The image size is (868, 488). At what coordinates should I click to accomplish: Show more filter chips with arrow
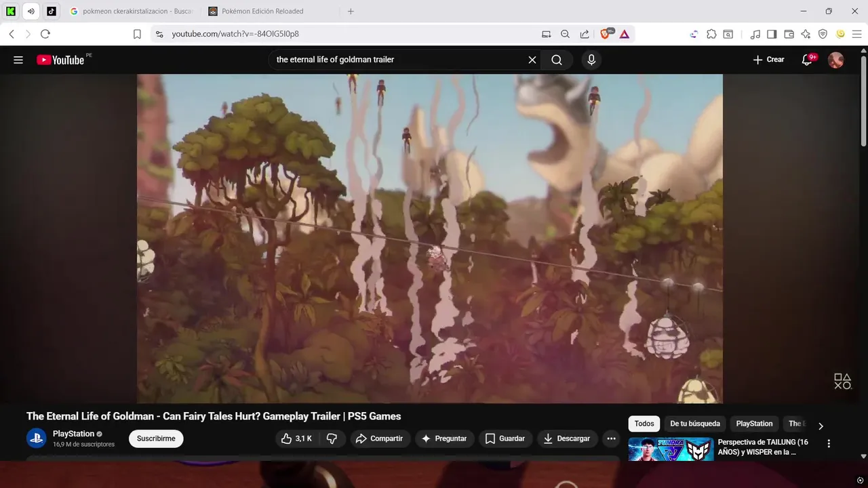821,426
